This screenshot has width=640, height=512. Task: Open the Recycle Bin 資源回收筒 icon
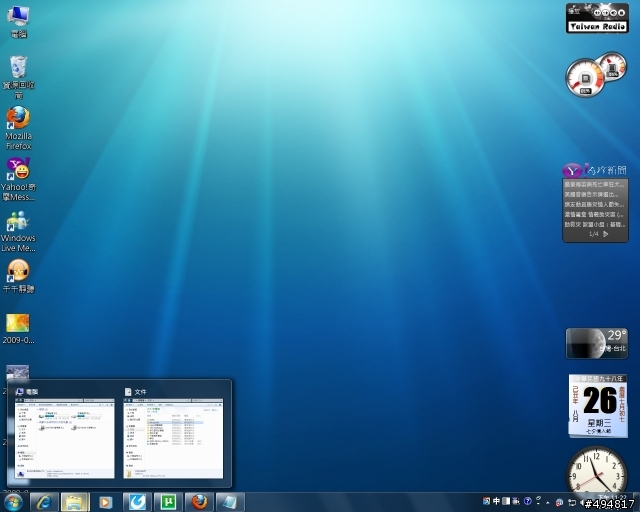point(18,77)
